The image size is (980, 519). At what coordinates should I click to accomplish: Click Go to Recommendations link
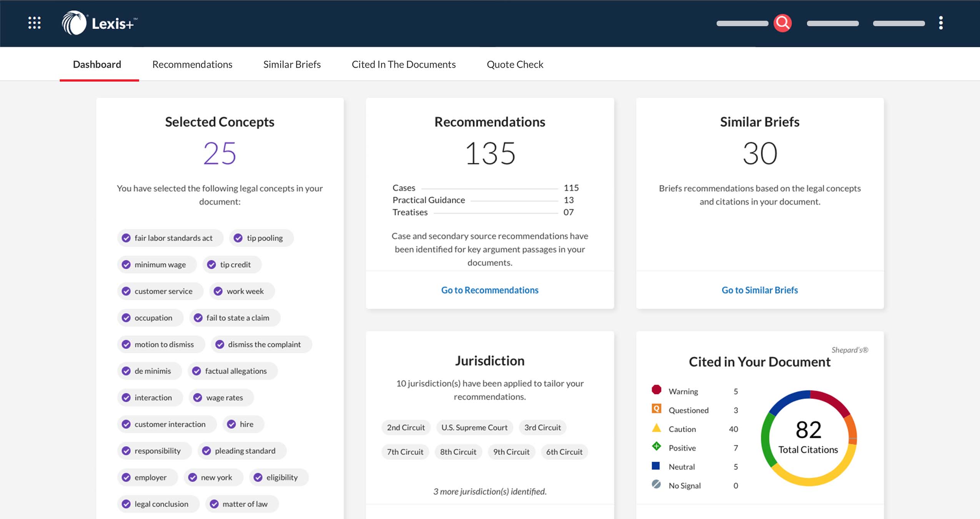click(x=490, y=290)
